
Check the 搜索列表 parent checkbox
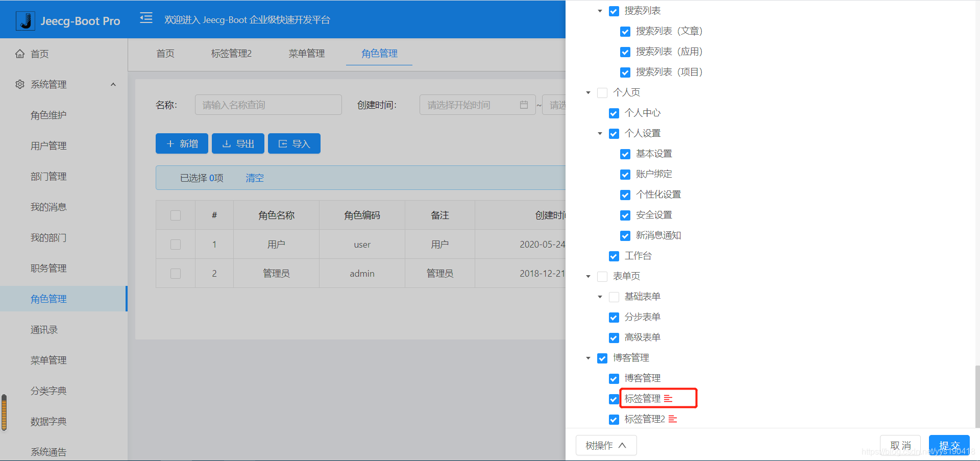614,11
